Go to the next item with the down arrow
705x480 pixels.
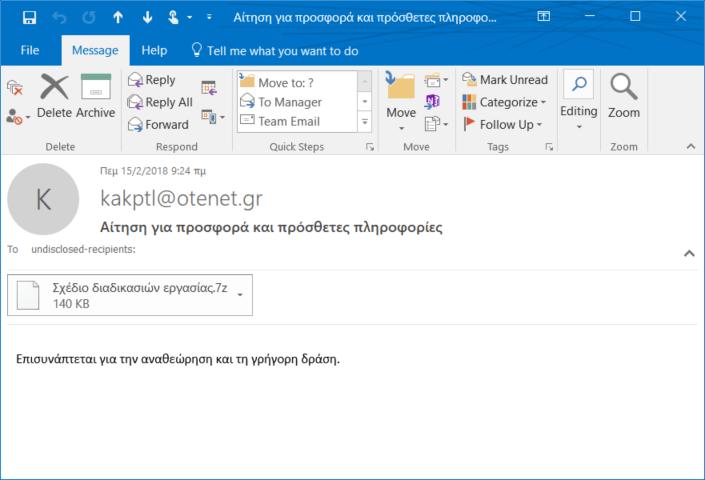[x=147, y=18]
